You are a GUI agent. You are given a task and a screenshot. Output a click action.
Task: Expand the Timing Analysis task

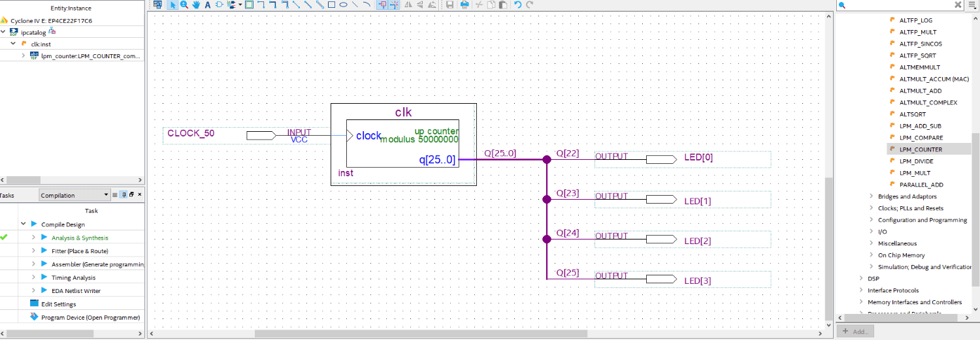click(33, 278)
